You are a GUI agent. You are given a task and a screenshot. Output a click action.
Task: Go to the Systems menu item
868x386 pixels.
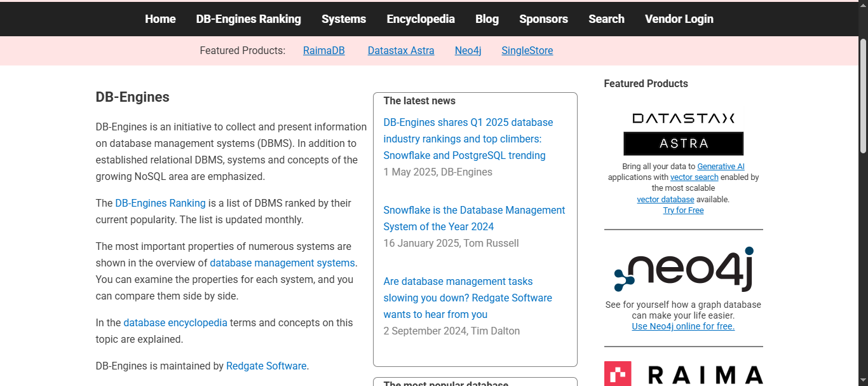click(344, 19)
